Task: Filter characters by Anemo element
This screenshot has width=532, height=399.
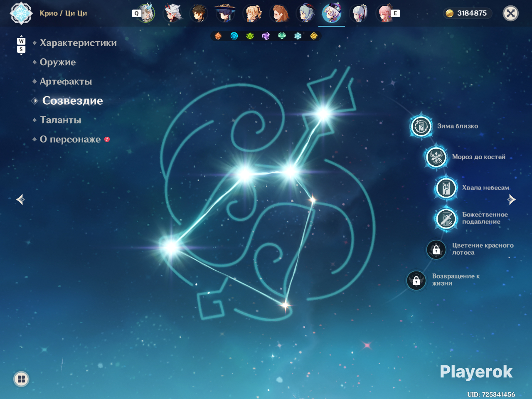Action: (x=282, y=36)
